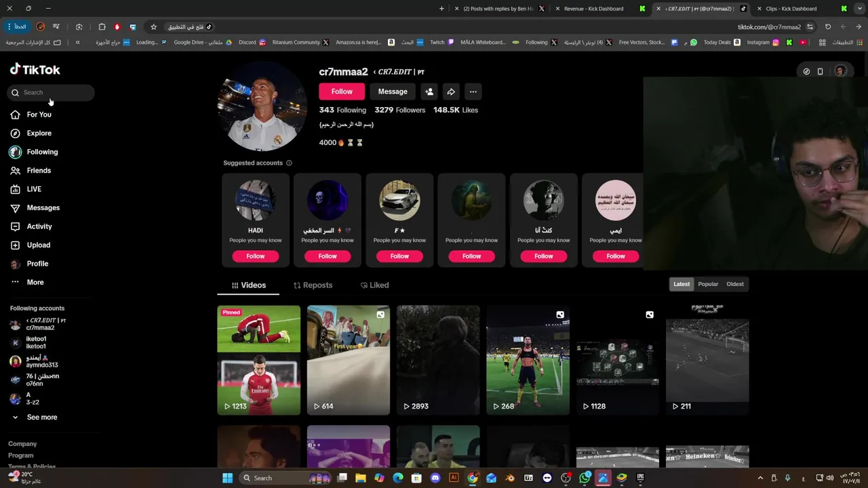Click the bookmark star icon
Screen dimensions: 868x488
(154, 27)
